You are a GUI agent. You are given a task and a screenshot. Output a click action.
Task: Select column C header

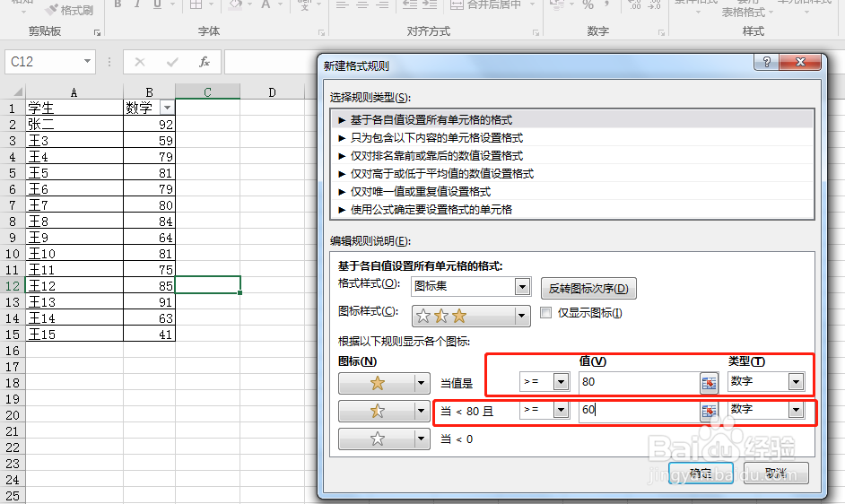click(x=207, y=92)
